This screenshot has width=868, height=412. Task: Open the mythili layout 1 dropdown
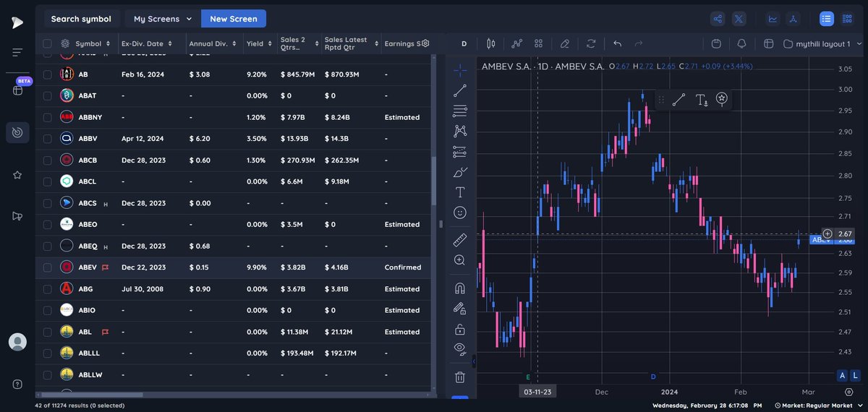(822, 43)
